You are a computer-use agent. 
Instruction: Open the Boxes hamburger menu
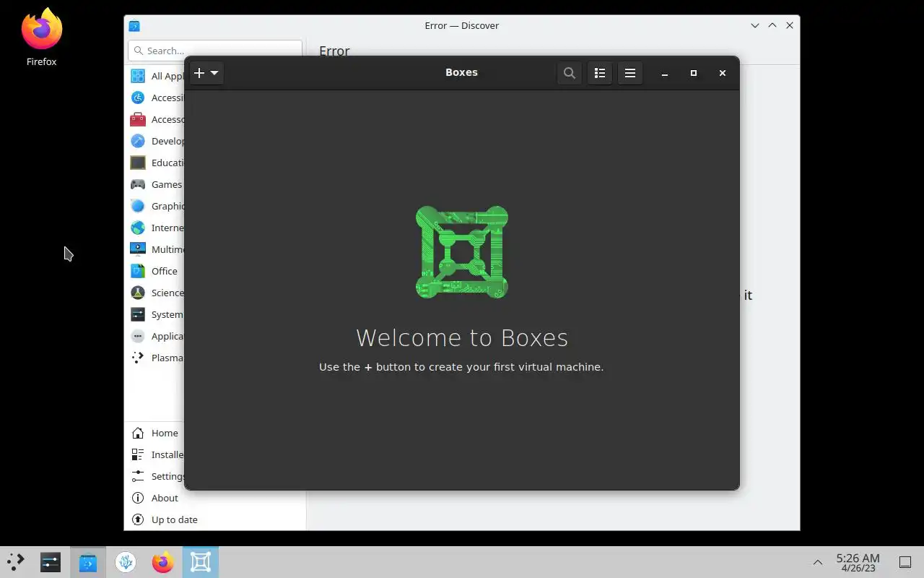pyautogui.click(x=629, y=73)
